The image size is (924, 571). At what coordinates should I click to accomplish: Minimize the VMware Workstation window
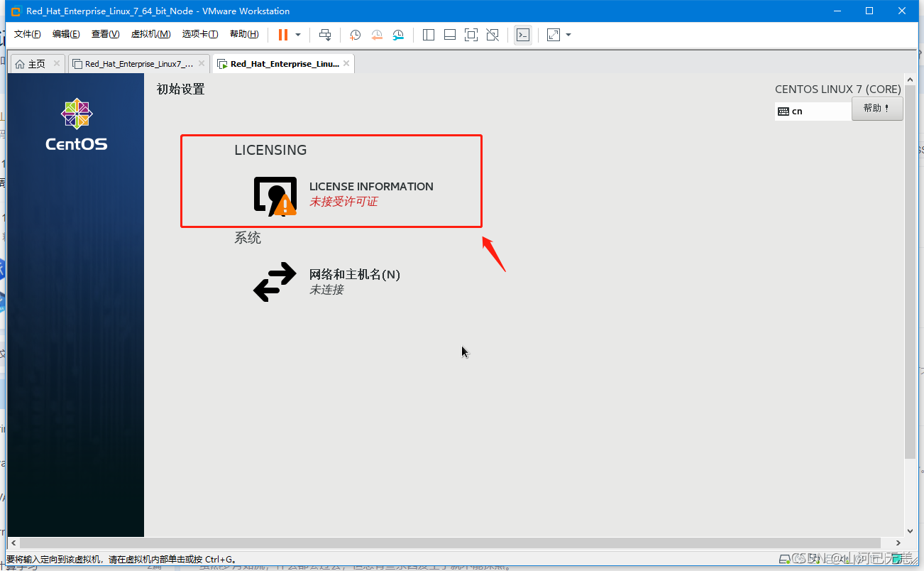pos(837,11)
